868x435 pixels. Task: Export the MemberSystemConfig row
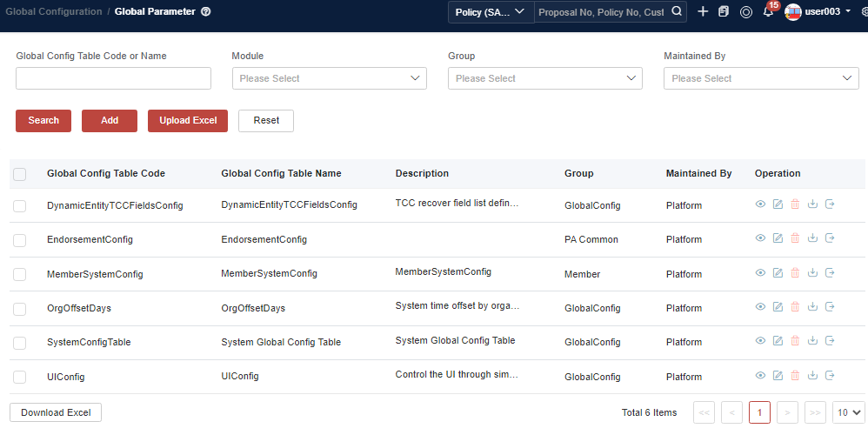pos(830,272)
